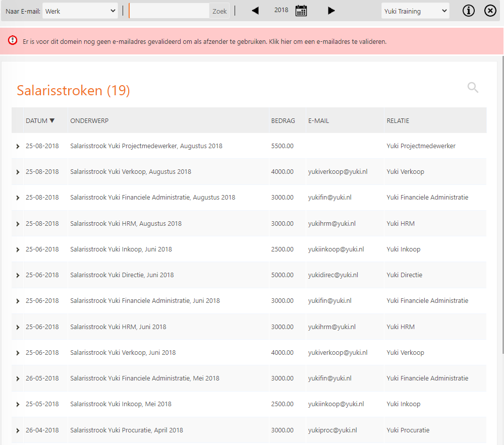504x445 pixels.
Task: Expand the Yuki Verkoop Augustus 2018 row
Action: click(18, 172)
